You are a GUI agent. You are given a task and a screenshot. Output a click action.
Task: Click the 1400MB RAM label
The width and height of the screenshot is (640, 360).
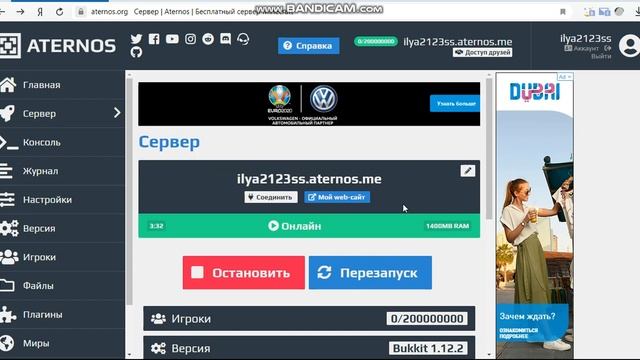(447, 226)
